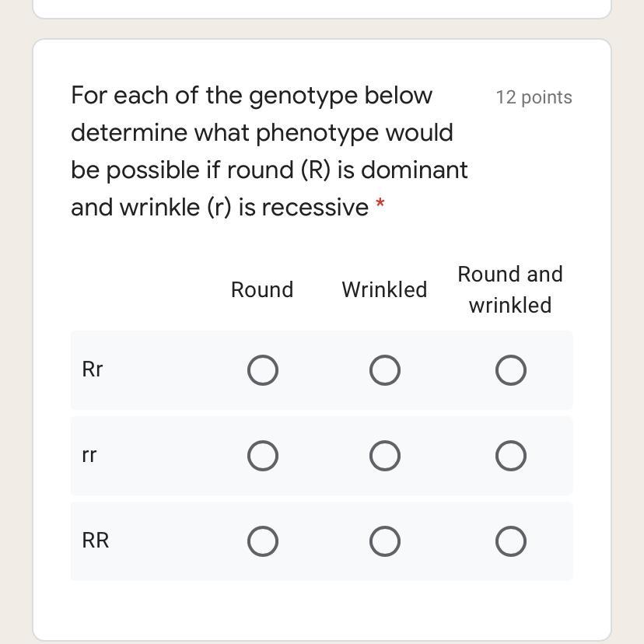Click the Round column header
This screenshot has width=644, height=644.
pos(262,289)
